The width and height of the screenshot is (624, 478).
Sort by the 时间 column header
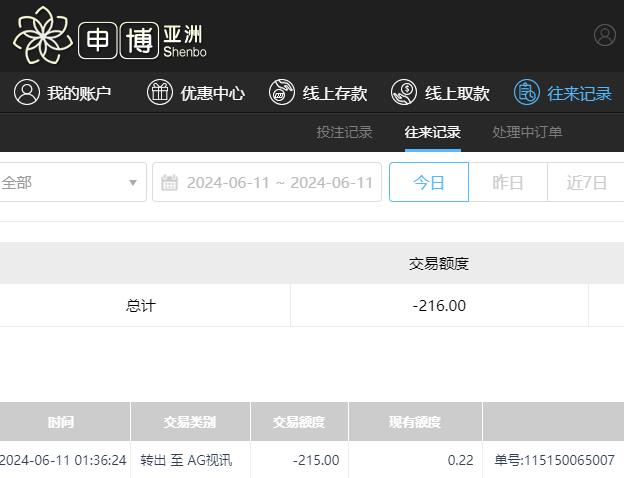[x=61, y=422]
